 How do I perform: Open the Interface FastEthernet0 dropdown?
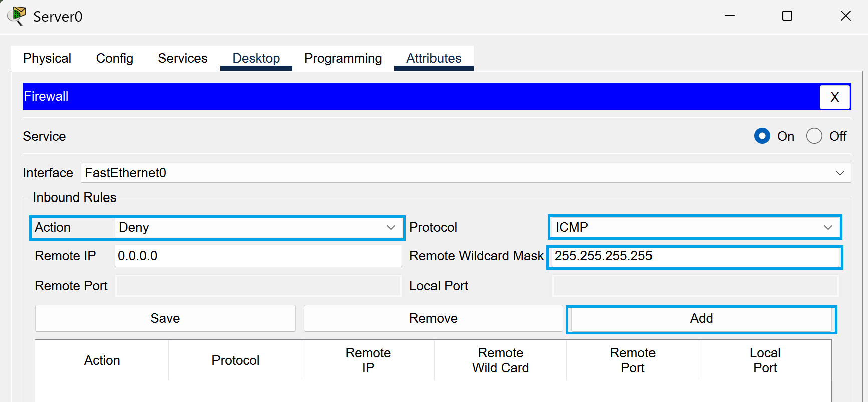(x=466, y=173)
